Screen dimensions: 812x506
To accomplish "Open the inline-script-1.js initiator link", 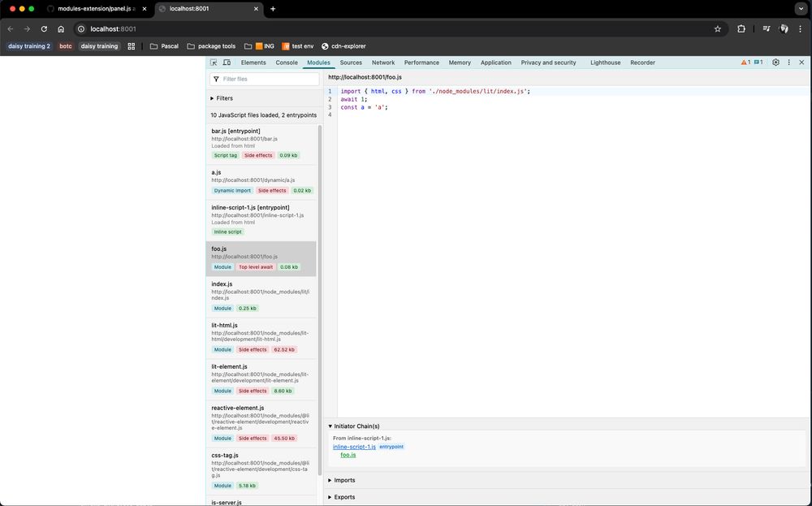I will [x=354, y=447].
